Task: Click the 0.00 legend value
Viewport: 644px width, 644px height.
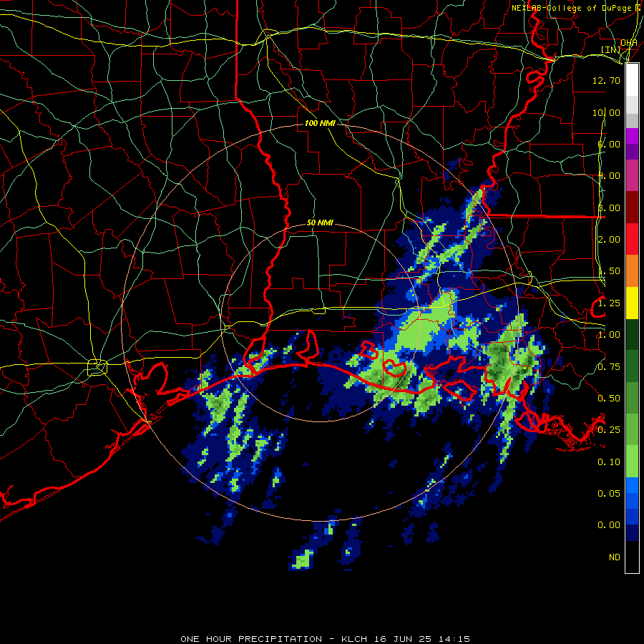Action: coord(609,525)
